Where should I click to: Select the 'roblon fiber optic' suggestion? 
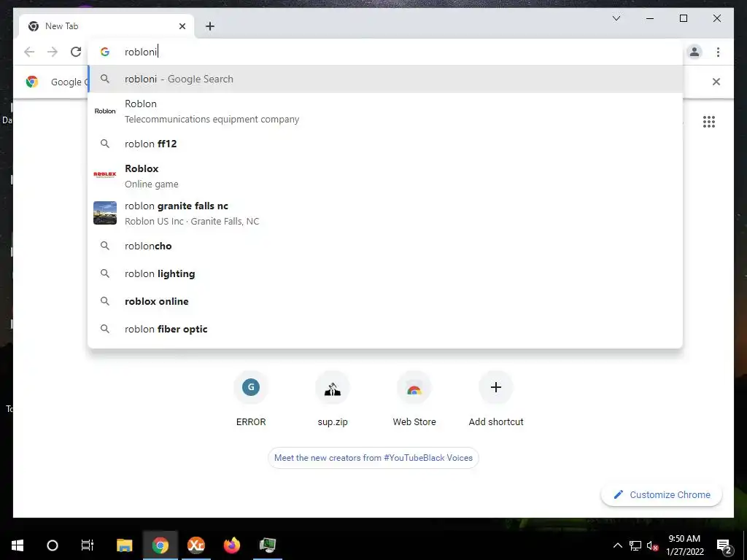tap(385, 329)
